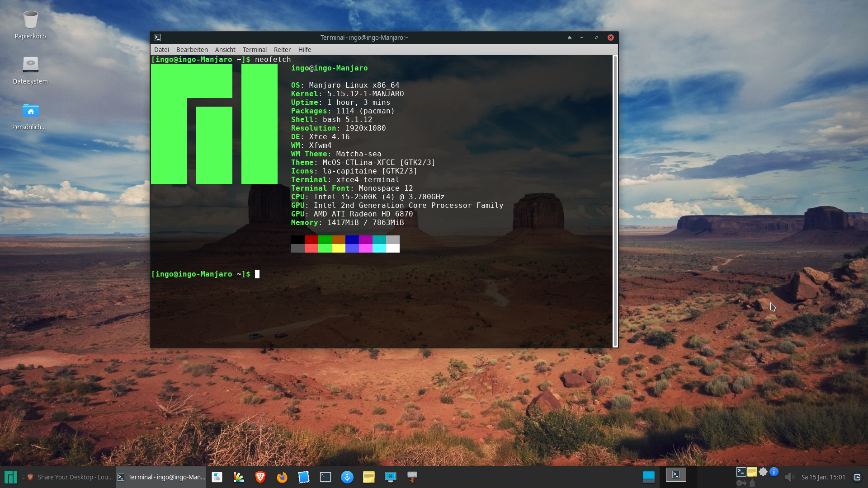Screen dimensions: 868x488
Task: Launch Brave browser from the panel
Action: 260,477
